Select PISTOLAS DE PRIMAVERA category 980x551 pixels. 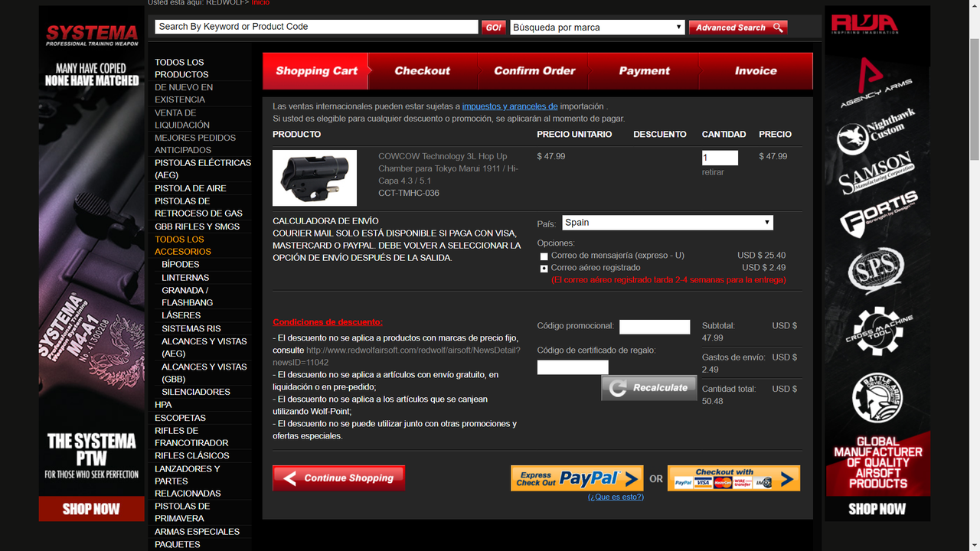coord(182,513)
